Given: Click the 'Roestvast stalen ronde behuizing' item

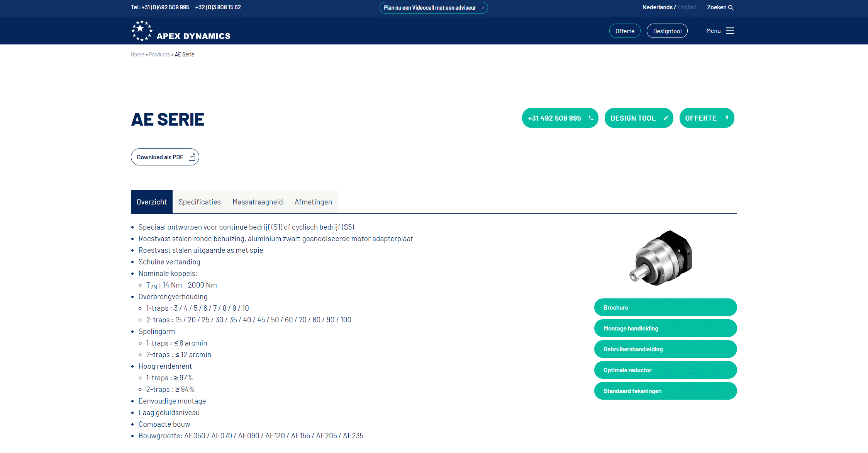Looking at the screenshot, I should (276, 238).
